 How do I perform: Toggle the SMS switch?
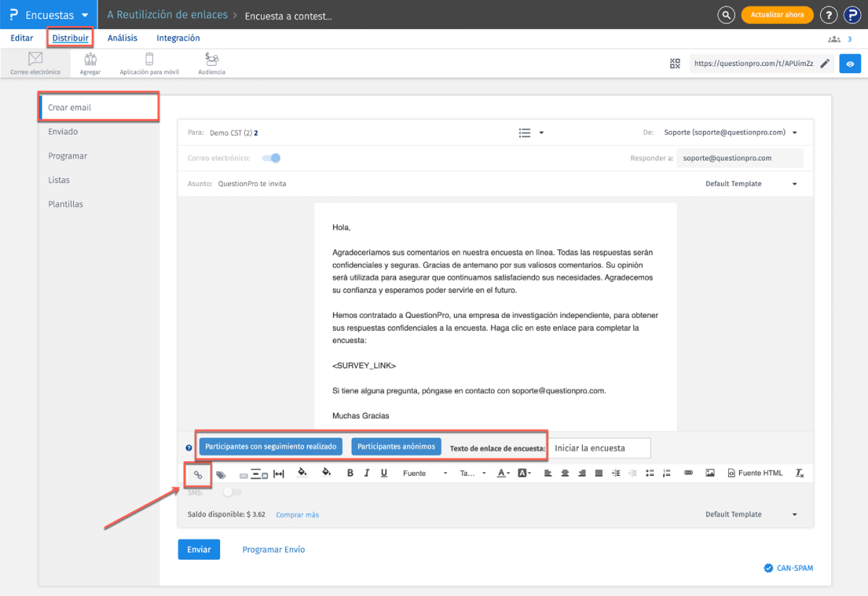pyautogui.click(x=232, y=492)
